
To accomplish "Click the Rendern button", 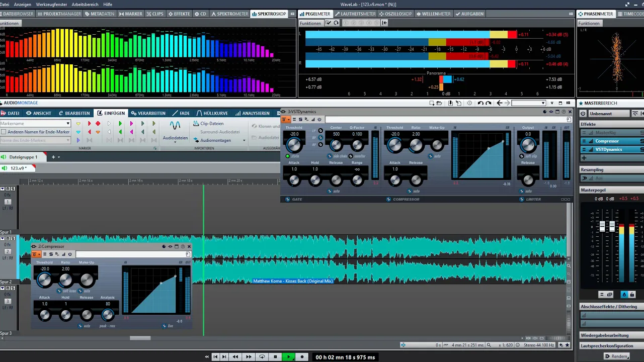I will 617,356.
